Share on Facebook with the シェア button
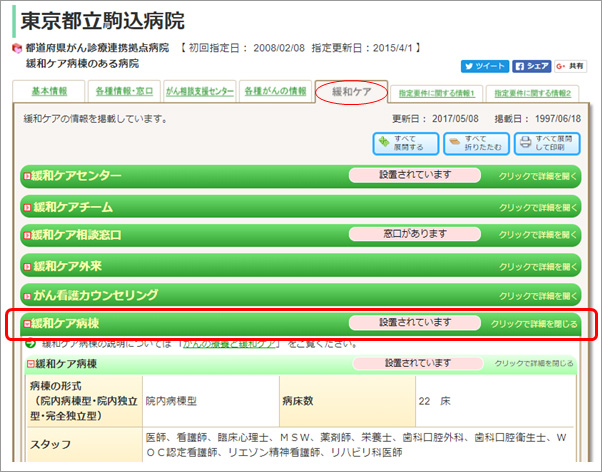Image resolution: width=602 pixels, height=472 pixels. pyautogui.click(x=532, y=66)
